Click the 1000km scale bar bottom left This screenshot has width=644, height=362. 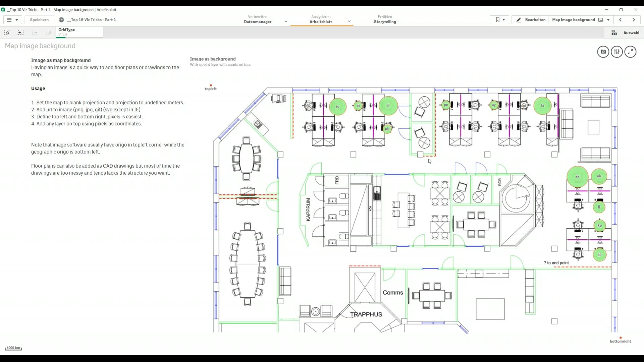[13, 349]
